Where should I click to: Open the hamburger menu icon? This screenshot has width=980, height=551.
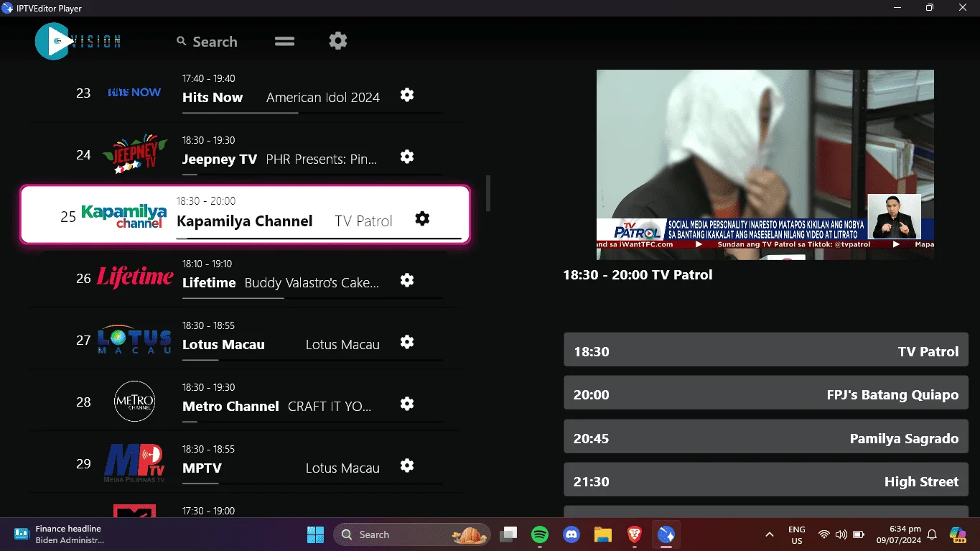point(285,41)
